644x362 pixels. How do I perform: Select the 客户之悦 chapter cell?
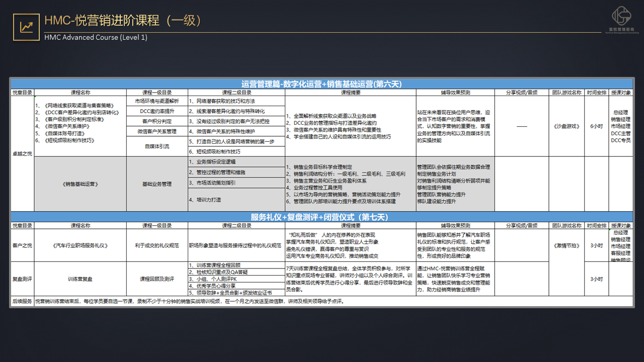22,246
